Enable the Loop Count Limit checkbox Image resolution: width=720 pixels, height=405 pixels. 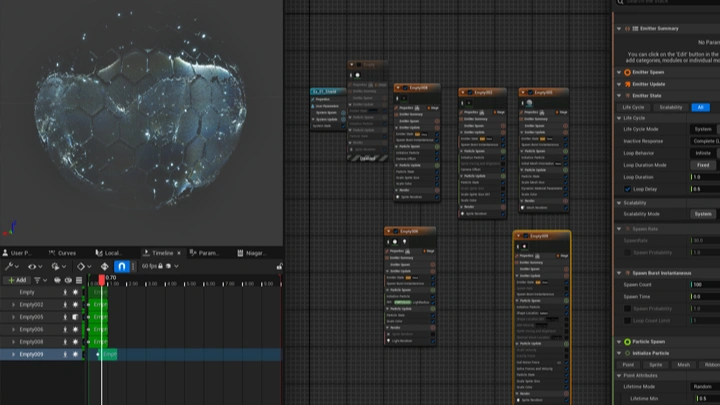coord(626,321)
